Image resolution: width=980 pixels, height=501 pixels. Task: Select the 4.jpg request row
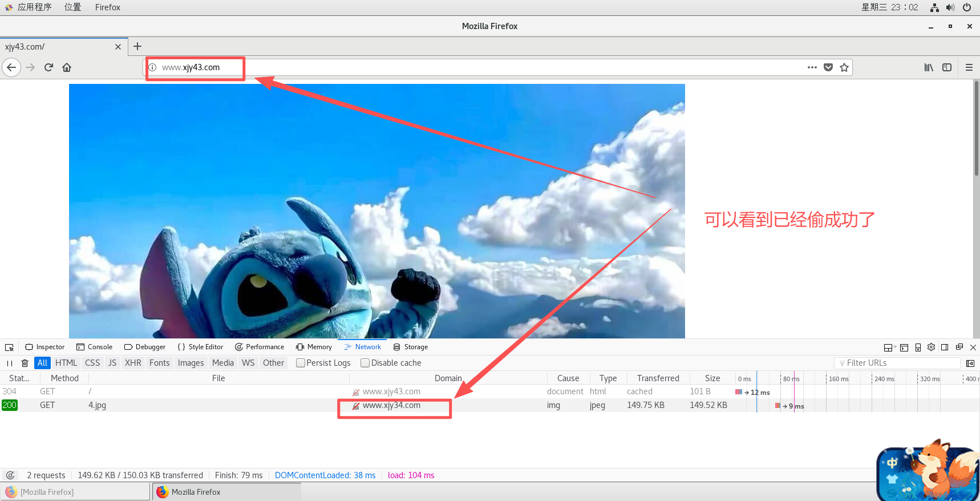[x=490, y=405]
